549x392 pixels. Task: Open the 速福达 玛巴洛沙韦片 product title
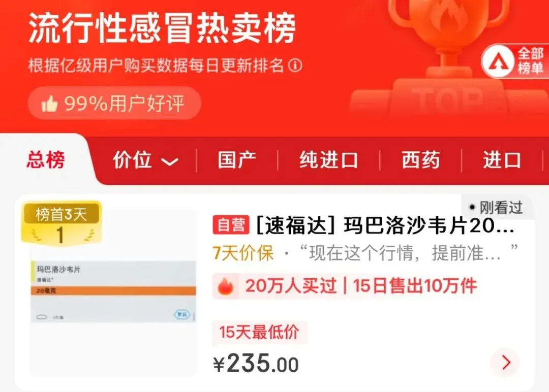(385, 225)
